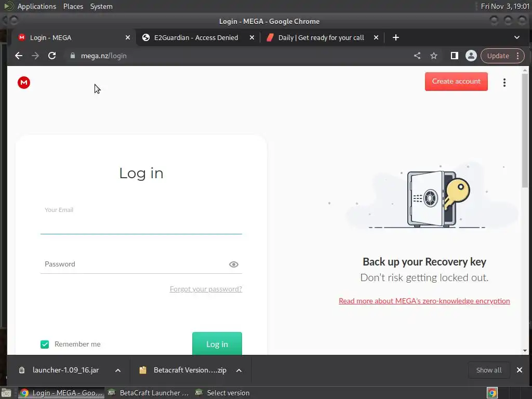The image size is (532, 399).
Task: Close the Daily call tab
Action: coord(376,37)
